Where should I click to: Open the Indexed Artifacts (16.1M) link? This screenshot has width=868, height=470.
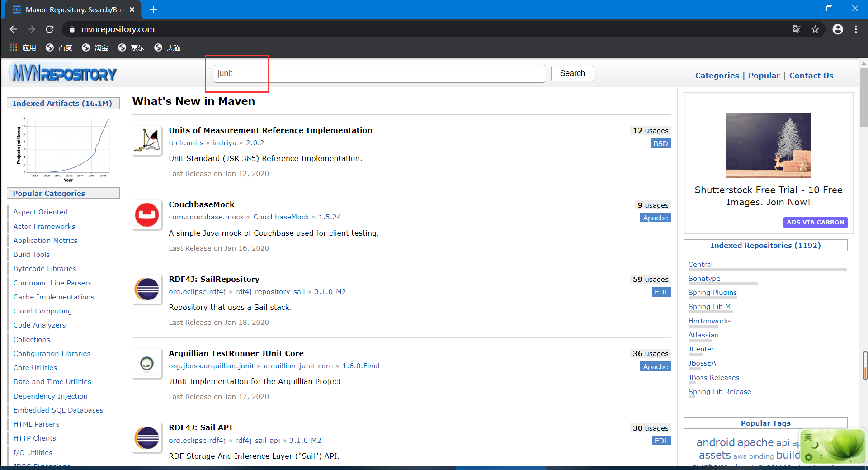[62, 103]
